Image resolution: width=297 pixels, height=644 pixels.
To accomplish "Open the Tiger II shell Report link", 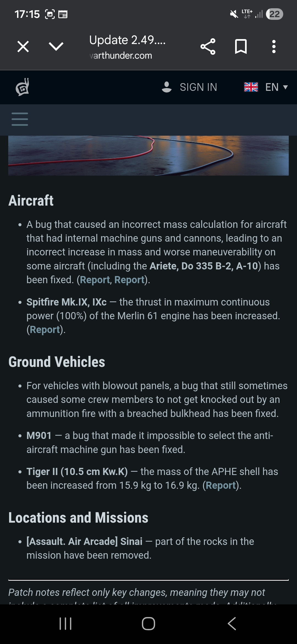I will click(221, 485).
